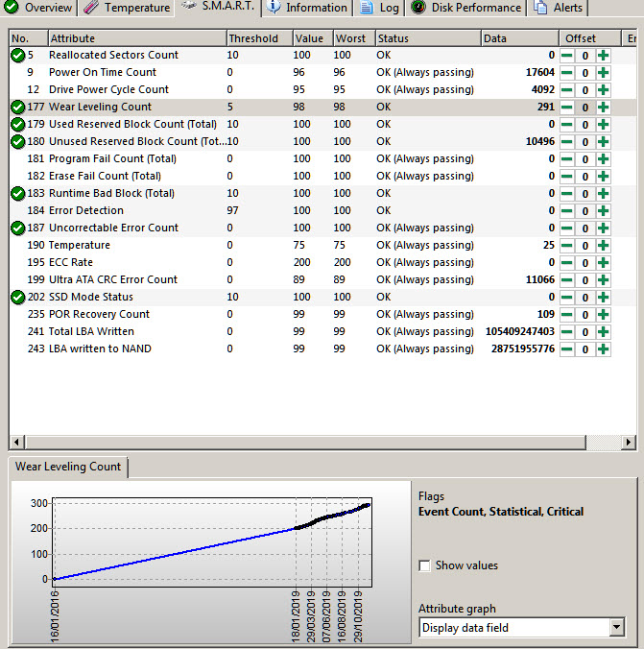
Task: Select the LBA written to NAND row
Action: (322, 349)
